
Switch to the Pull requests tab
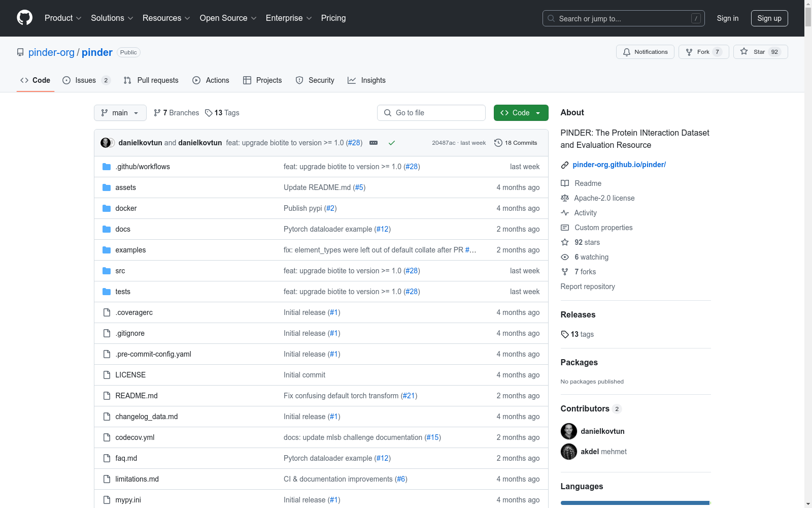click(x=151, y=80)
